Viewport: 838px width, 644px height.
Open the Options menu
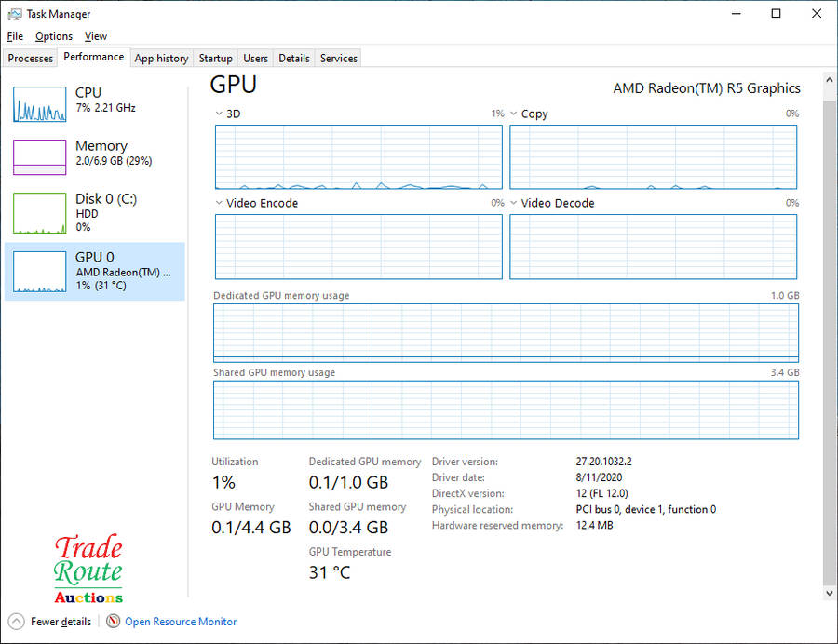tap(53, 35)
